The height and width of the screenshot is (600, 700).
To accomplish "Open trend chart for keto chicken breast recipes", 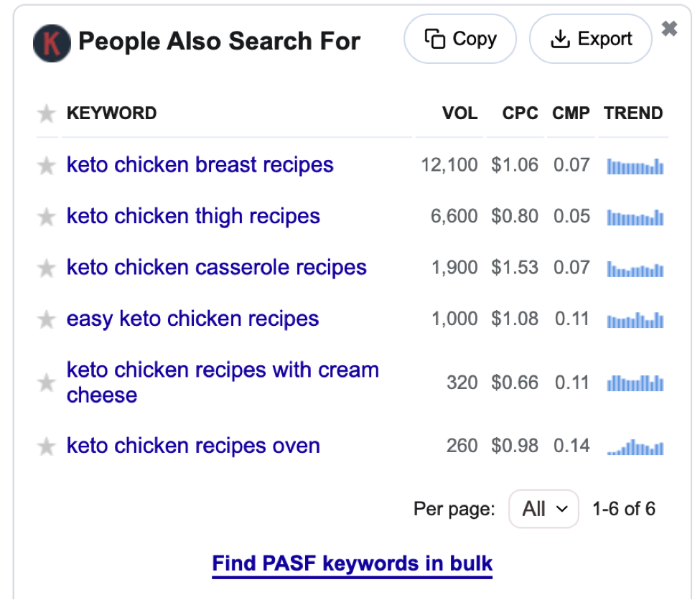I will point(635,166).
